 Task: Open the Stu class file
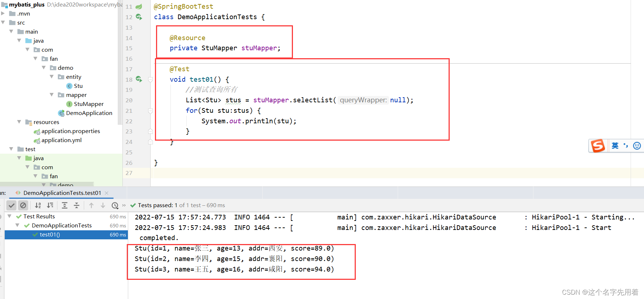pos(78,86)
